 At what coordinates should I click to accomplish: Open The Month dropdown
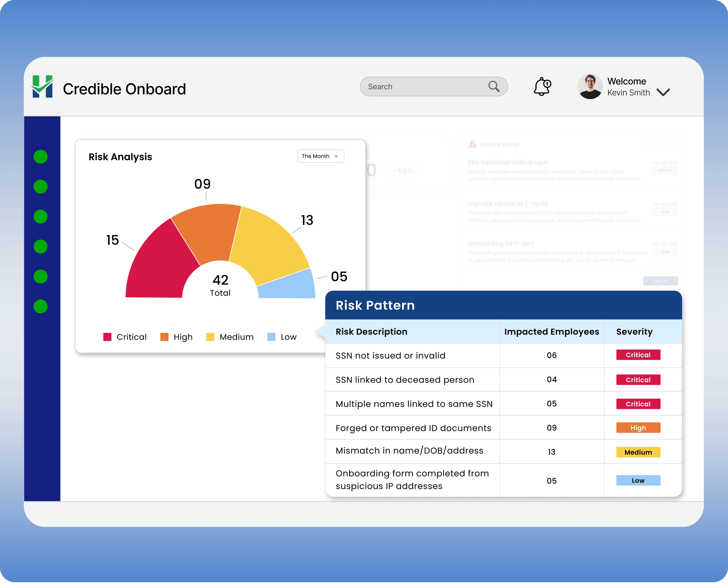pos(320,156)
